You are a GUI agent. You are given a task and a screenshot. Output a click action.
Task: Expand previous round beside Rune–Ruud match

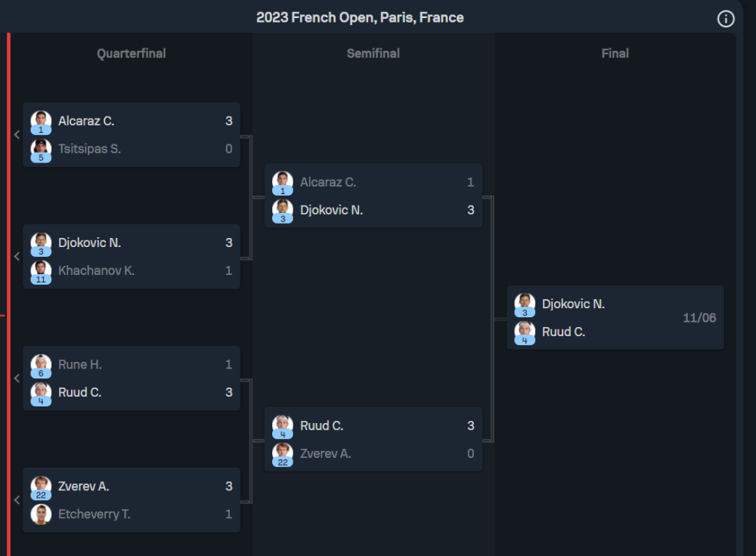[x=17, y=378]
